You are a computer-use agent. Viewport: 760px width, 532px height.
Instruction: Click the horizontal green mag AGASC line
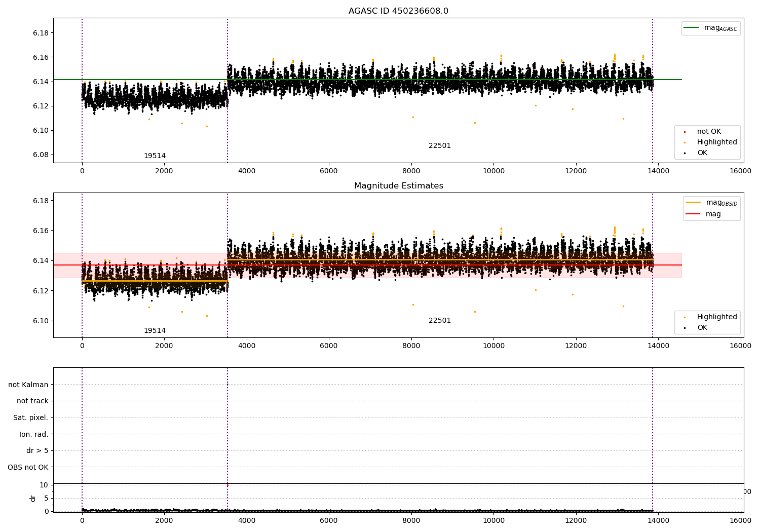(x=367, y=80)
